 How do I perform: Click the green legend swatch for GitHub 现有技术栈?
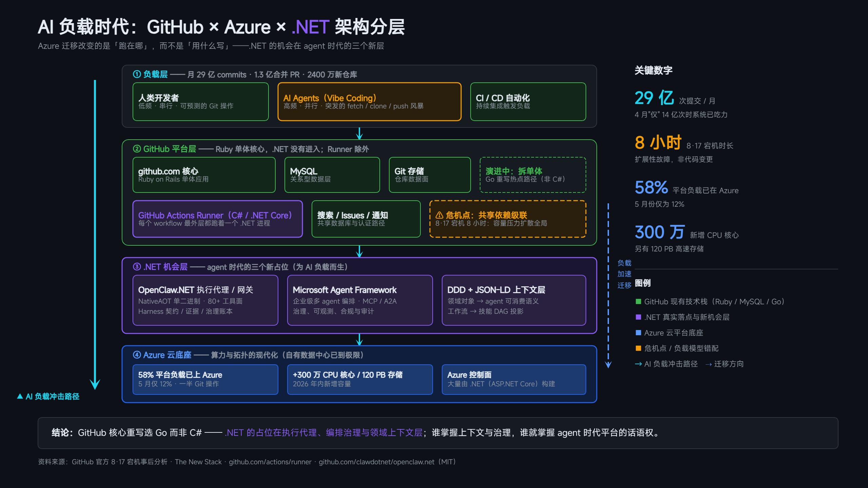coord(638,302)
